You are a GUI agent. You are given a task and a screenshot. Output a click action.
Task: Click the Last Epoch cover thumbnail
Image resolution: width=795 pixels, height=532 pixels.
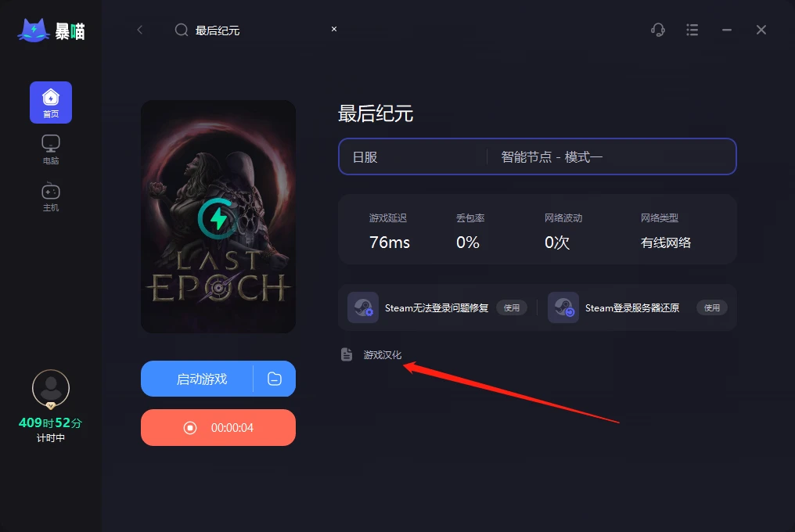click(218, 217)
